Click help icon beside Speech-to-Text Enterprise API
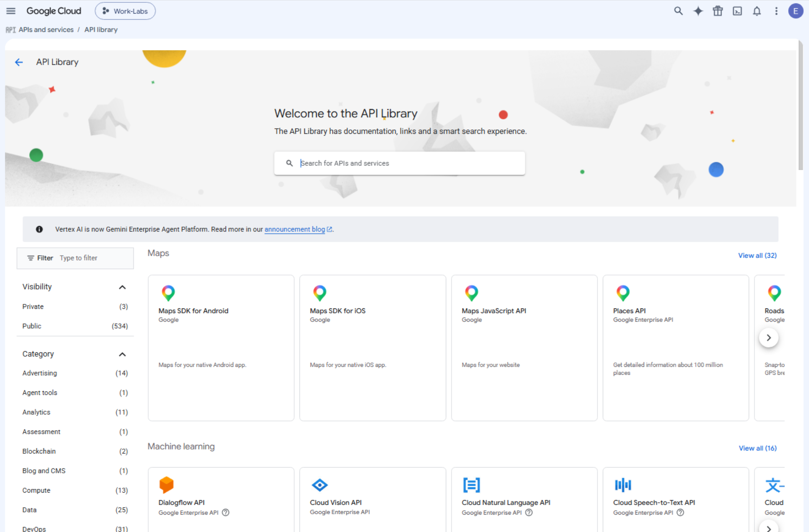Image resolution: width=809 pixels, height=532 pixels. [680, 513]
